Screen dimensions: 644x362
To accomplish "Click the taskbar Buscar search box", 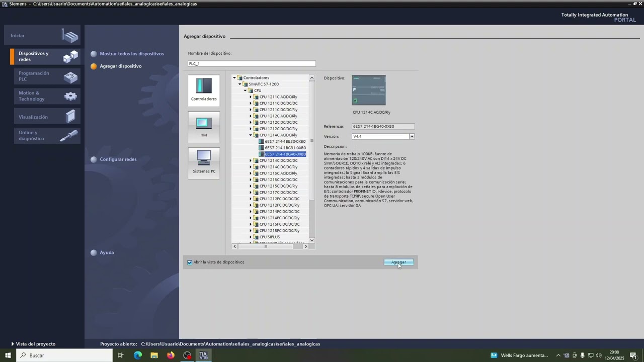I will 65,355.
